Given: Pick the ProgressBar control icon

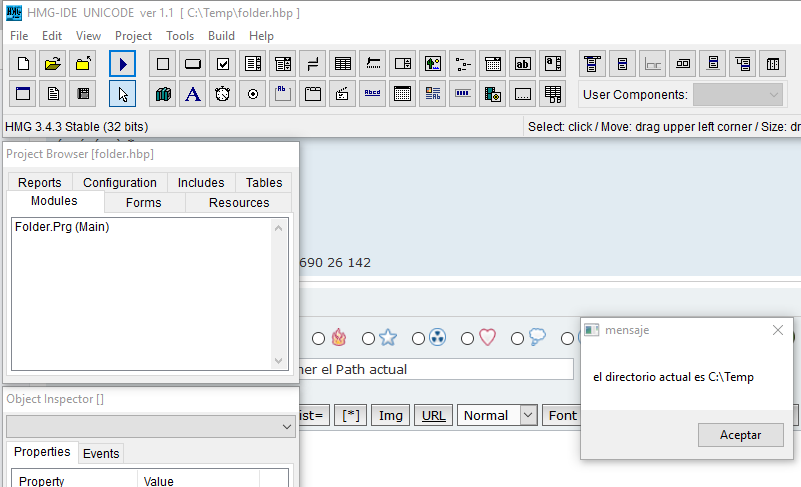Looking at the screenshot, I should [x=463, y=94].
